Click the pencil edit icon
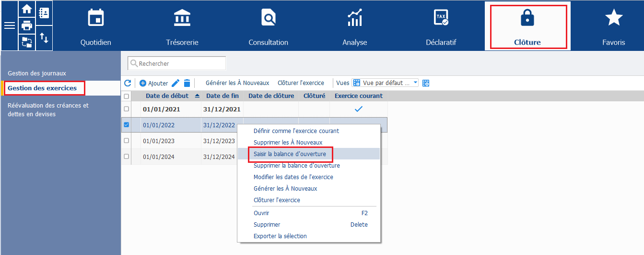Screen dimensions: 644x255 pos(176,83)
